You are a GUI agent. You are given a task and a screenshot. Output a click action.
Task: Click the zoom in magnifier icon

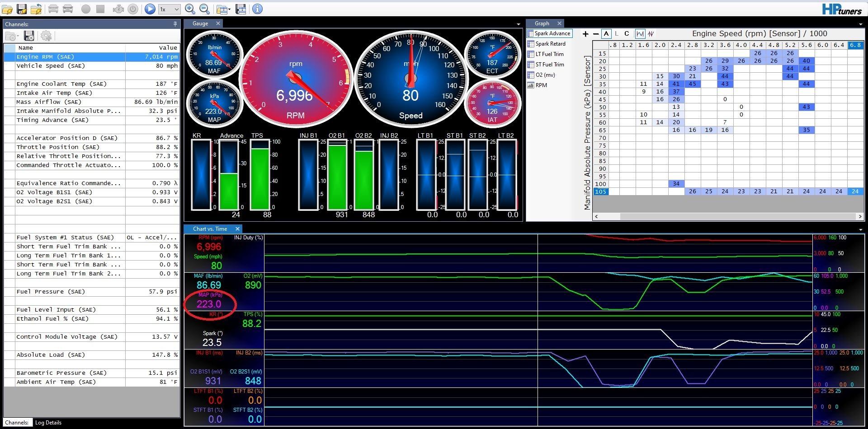(190, 9)
